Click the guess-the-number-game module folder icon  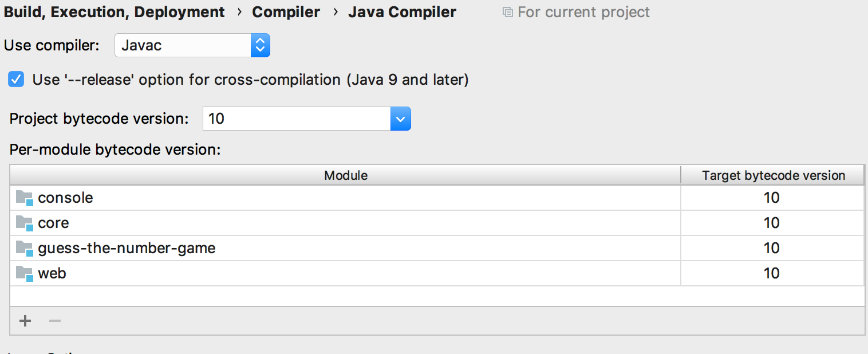tap(25, 249)
